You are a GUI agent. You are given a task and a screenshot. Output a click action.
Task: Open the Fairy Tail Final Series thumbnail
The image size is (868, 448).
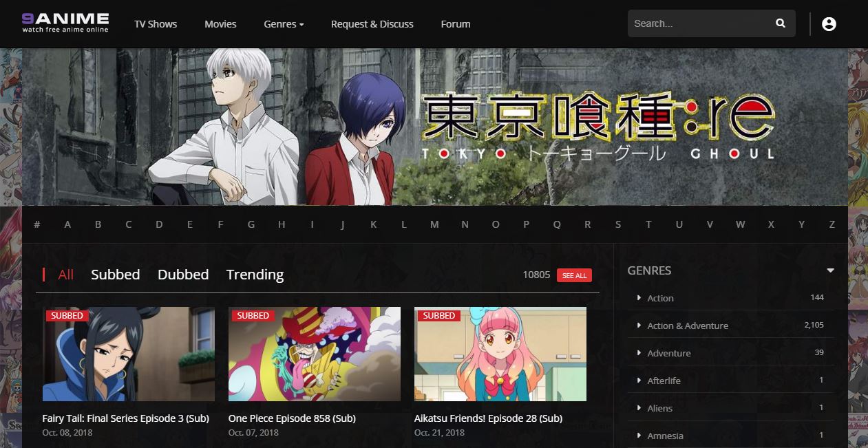click(x=129, y=354)
